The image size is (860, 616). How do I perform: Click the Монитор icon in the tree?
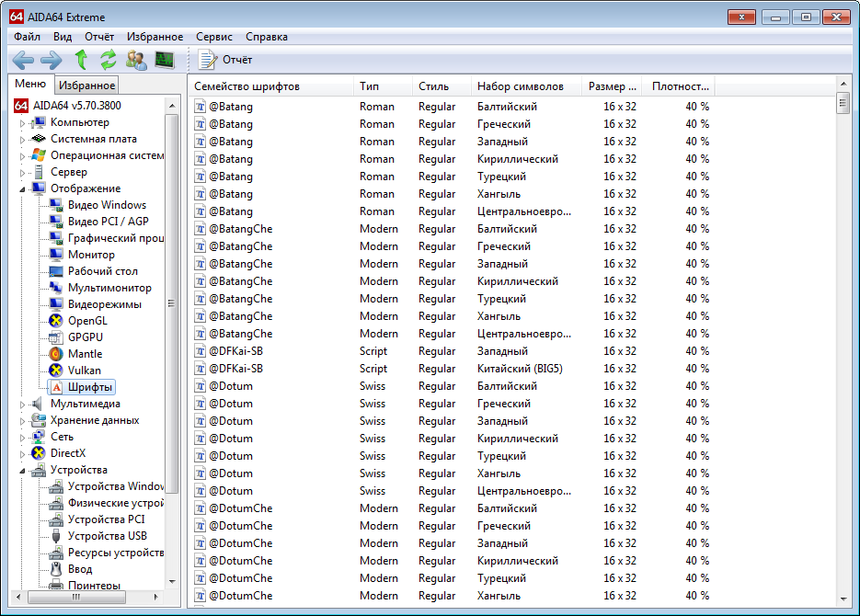[x=55, y=255]
